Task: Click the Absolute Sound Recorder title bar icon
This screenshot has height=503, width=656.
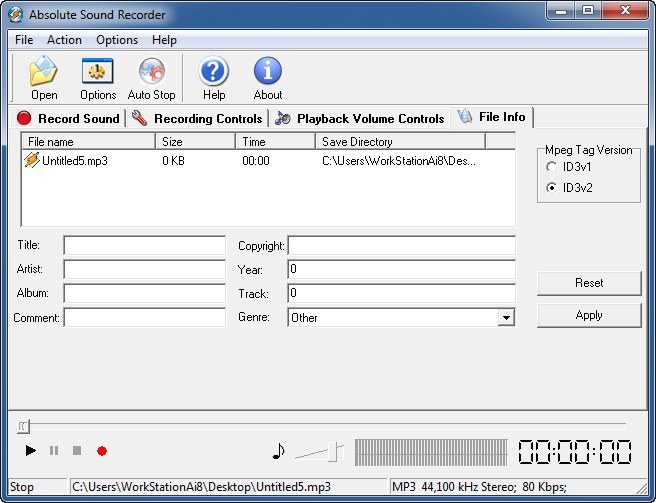Action: pos(15,14)
